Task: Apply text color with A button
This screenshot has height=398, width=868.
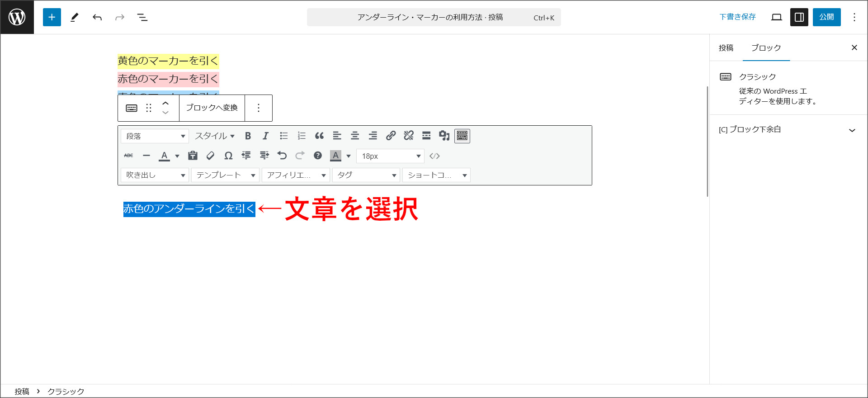Action: [x=164, y=156]
